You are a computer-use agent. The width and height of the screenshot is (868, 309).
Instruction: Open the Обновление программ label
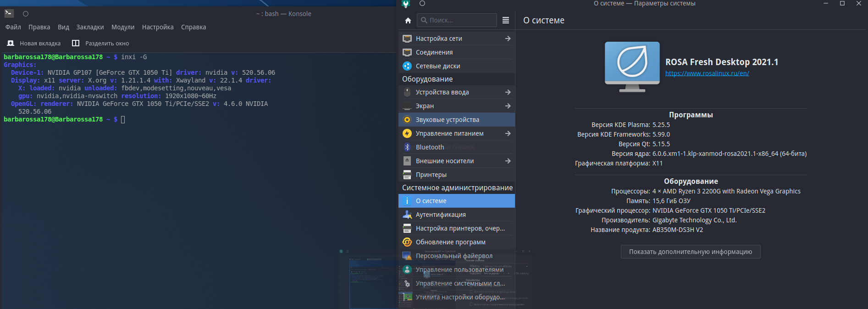click(x=451, y=242)
